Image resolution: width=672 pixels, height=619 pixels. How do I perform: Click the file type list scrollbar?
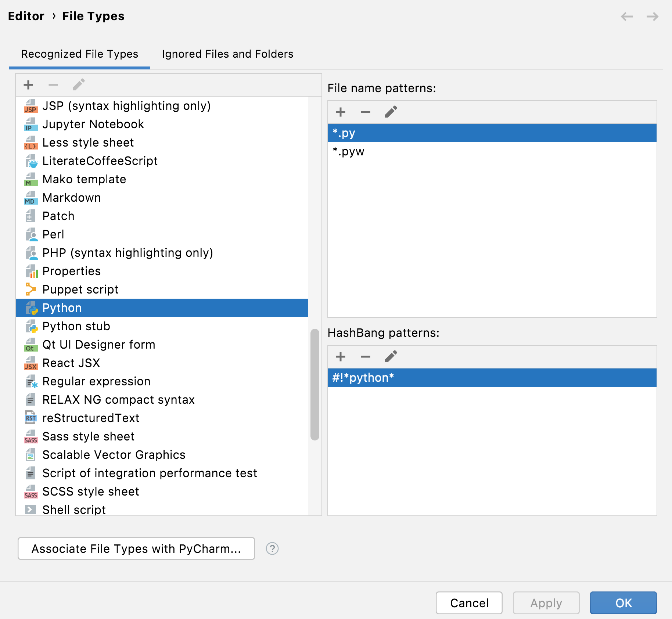[x=315, y=382]
